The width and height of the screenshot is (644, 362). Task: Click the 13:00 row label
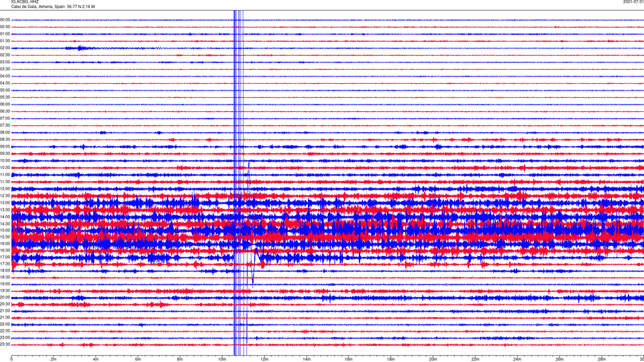coord(5,202)
